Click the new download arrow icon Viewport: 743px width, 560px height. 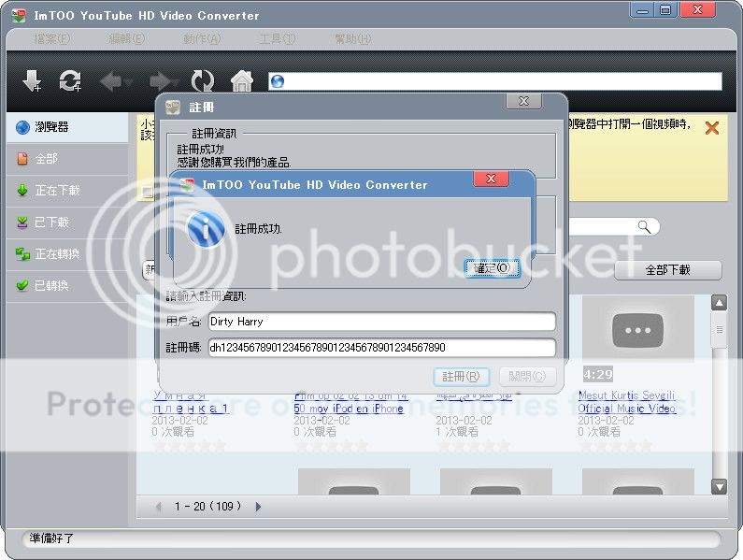[x=32, y=81]
